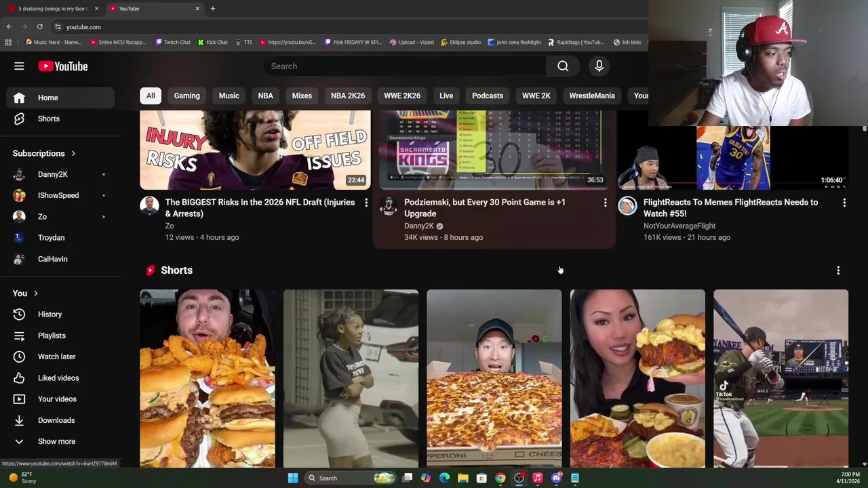Open FlightReacts To Memes video title
This screenshot has height=488, width=868.
point(730,207)
